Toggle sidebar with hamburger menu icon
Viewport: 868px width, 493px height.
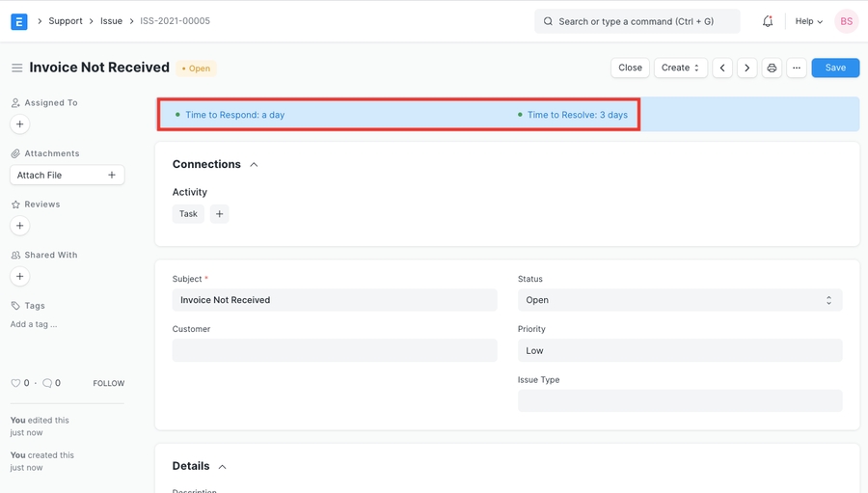coord(16,68)
